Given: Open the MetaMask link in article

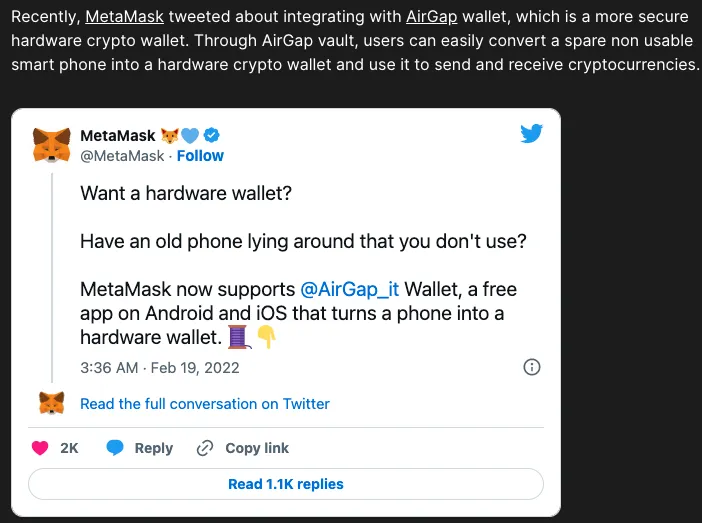Looking at the screenshot, I should tap(119, 18).
